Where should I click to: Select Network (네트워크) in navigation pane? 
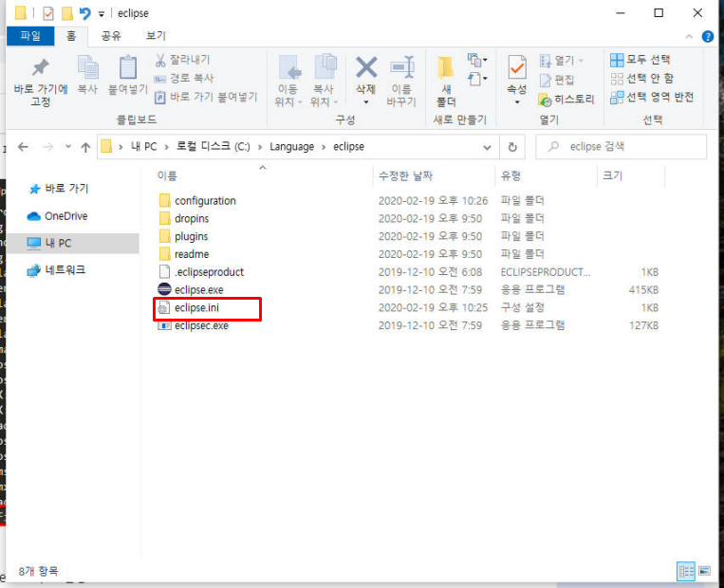[56, 270]
